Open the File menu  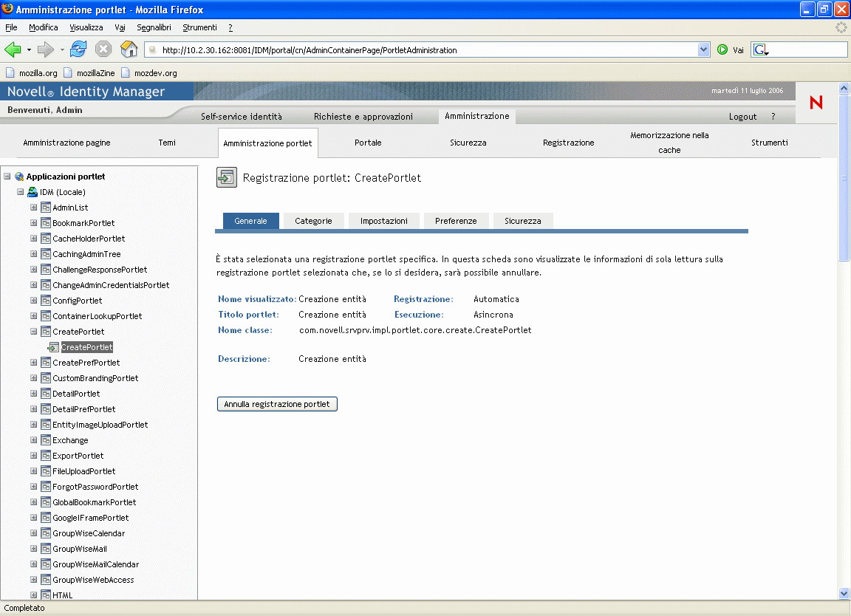click(11, 27)
